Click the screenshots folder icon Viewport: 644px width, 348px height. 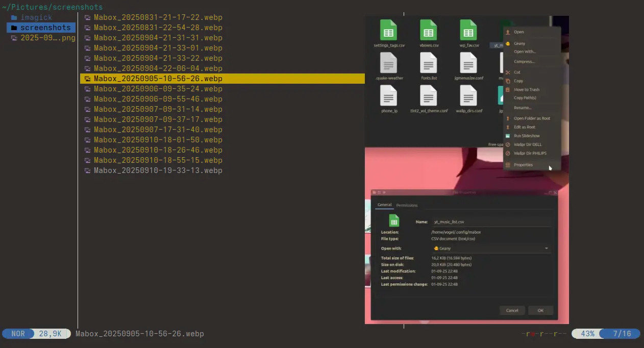(14, 28)
